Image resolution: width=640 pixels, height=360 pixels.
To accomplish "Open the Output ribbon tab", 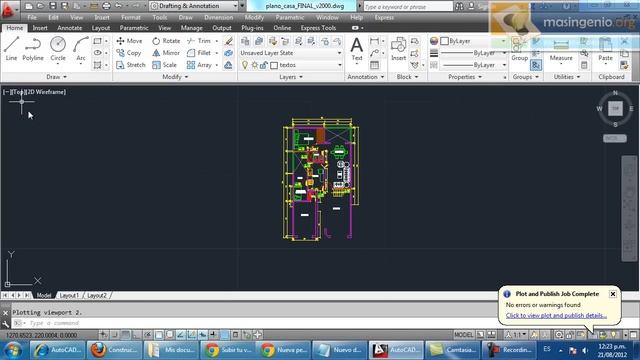I will (222, 28).
